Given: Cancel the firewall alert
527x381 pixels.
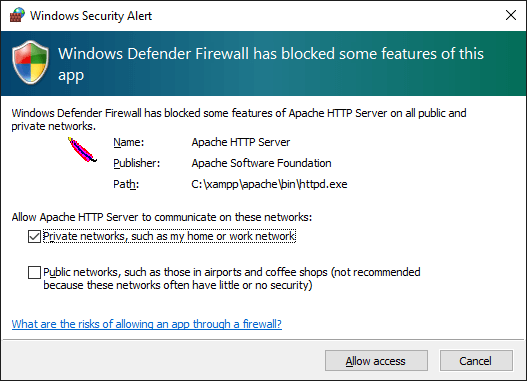Looking at the screenshot, I should pos(476,361).
